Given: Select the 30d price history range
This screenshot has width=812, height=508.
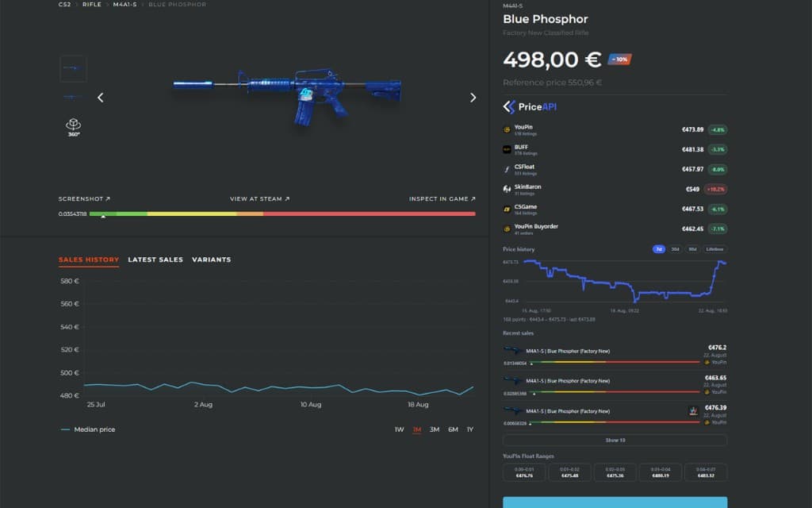Looking at the screenshot, I should tap(676, 249).
